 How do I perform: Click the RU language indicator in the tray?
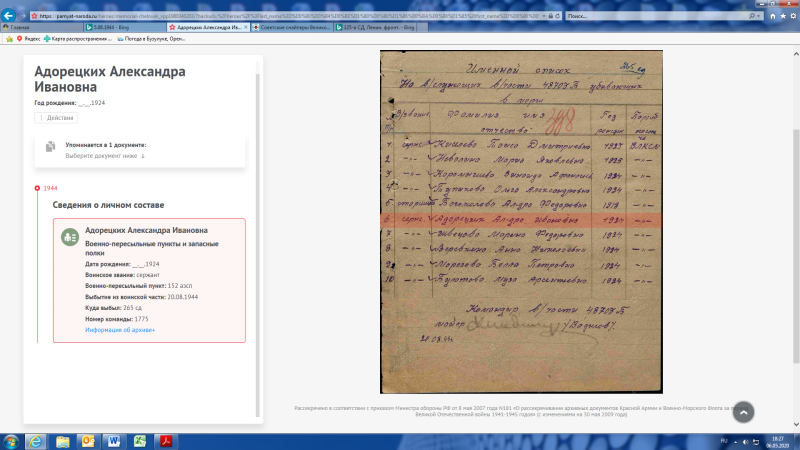click(724, 441)
